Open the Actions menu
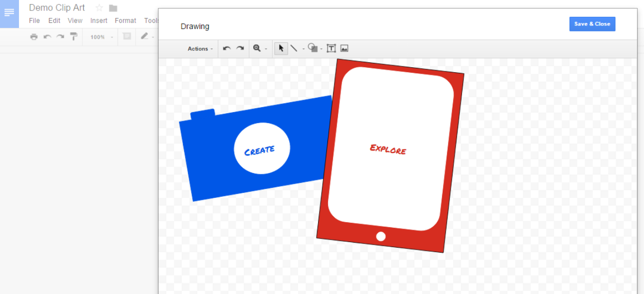This screenshot has height=294, width=644. (x=198, y=48)
